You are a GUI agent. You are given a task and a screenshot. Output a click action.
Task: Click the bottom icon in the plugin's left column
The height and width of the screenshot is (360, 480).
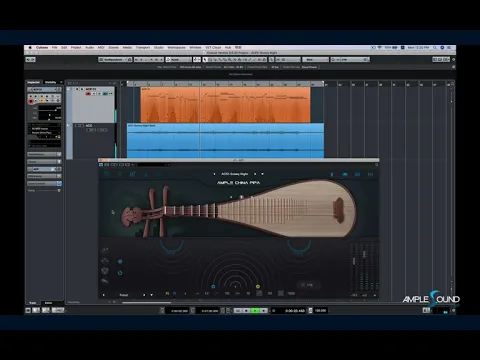pyautogui.click(x=105, y=281)
